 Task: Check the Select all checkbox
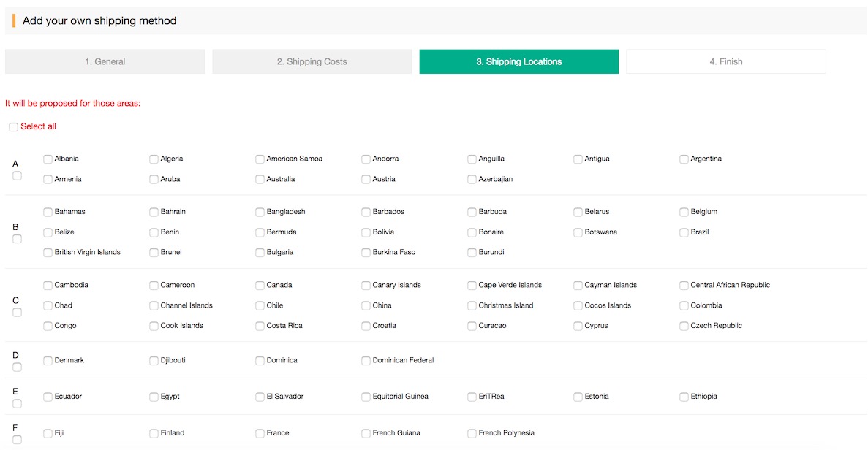[x=13, y=127]
